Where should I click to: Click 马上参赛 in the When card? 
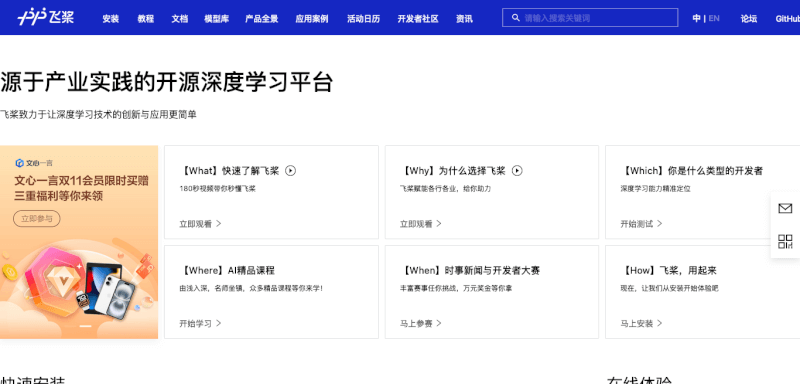coord(416,323)
